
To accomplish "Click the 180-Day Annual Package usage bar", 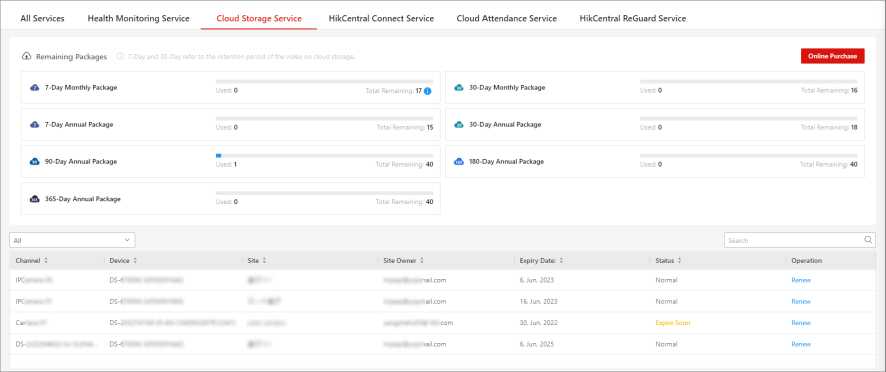I will 749,155.
